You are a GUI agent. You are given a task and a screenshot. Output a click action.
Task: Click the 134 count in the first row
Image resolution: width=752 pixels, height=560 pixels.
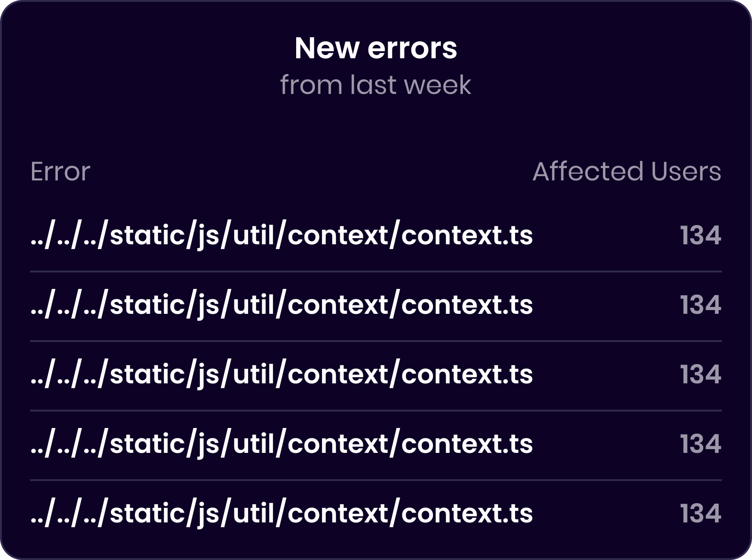(x=700, y=235)
